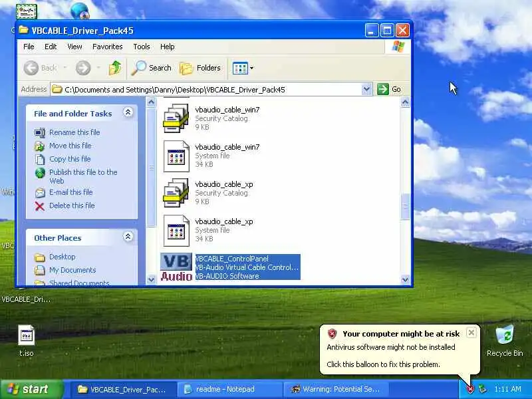Open the Favorites menu
532x399 pixels.
(x=108, y=47)
